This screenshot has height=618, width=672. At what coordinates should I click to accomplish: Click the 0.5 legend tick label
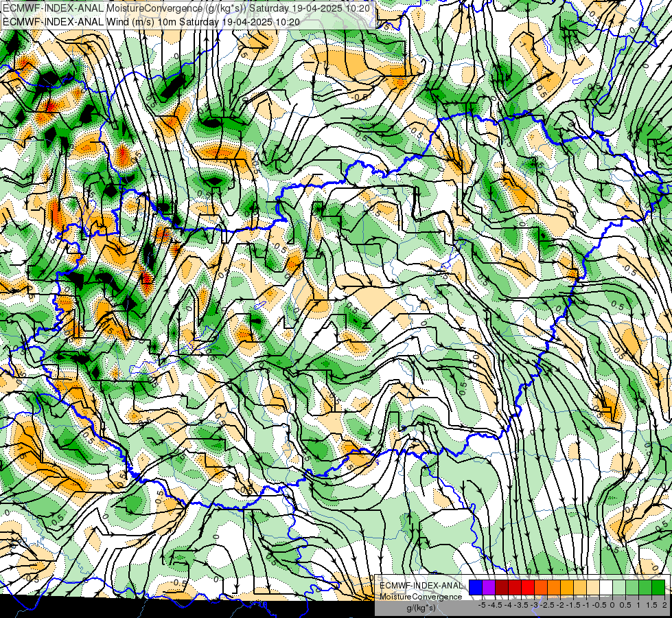[625, 605]
